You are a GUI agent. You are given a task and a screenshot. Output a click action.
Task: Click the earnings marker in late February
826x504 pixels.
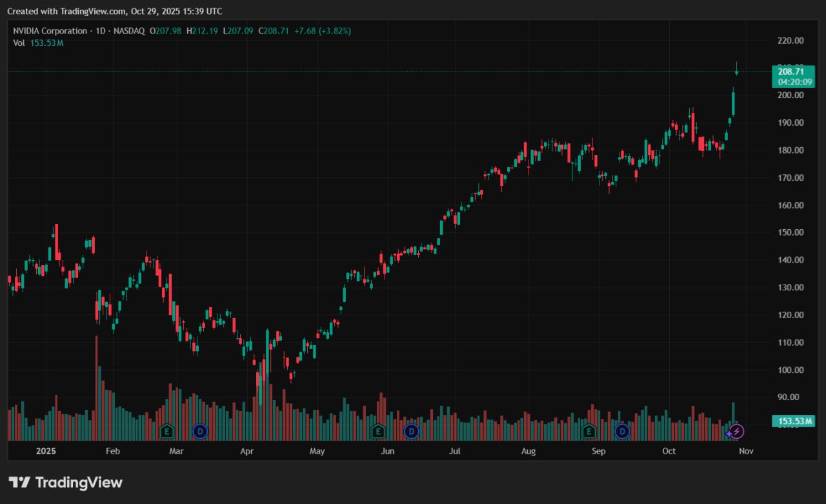point(166,430)
